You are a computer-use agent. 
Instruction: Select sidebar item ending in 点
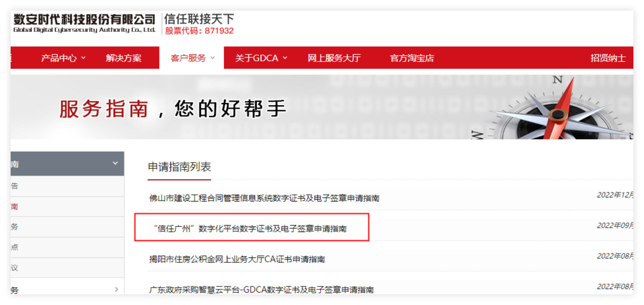67,247
